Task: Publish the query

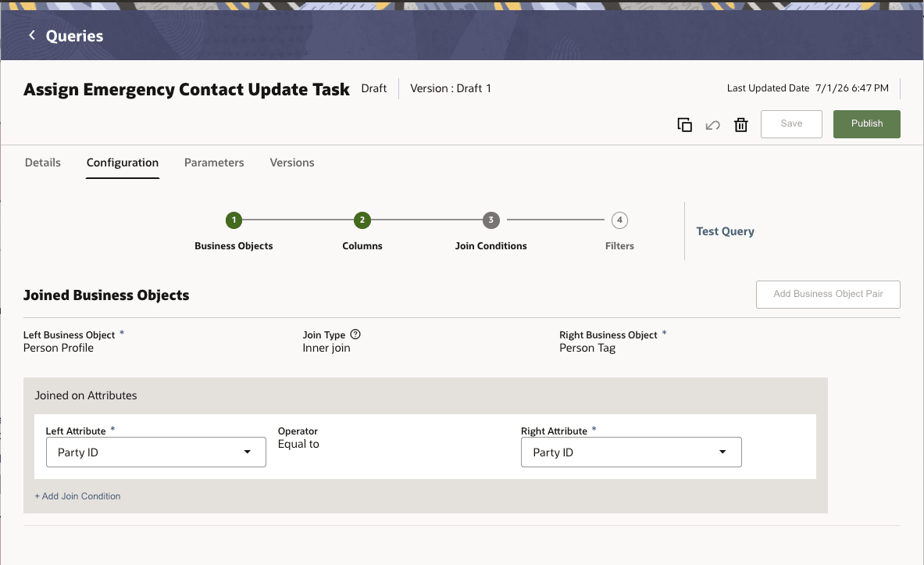Action: [x=867, y=123]
